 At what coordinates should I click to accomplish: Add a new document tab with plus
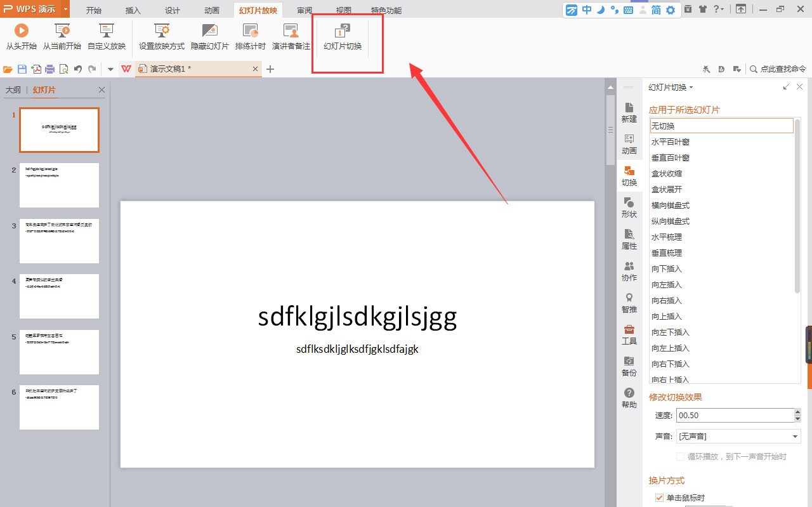270,69
